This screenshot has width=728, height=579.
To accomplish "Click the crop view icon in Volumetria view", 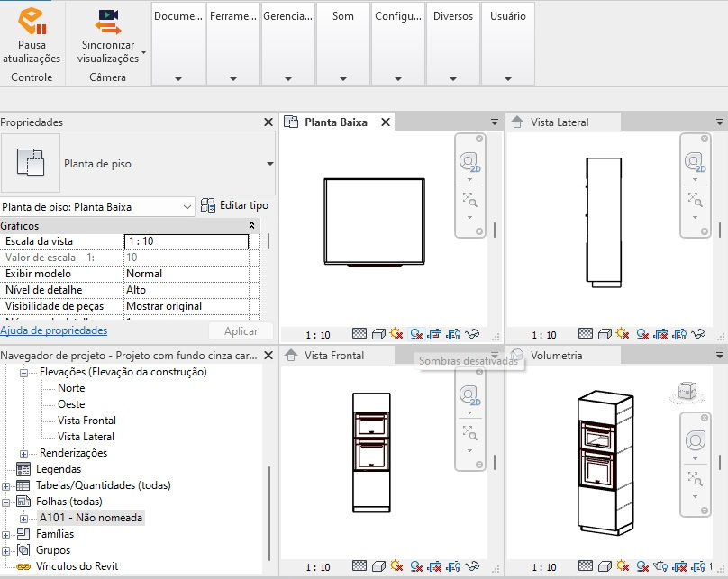I will [678, 567].
